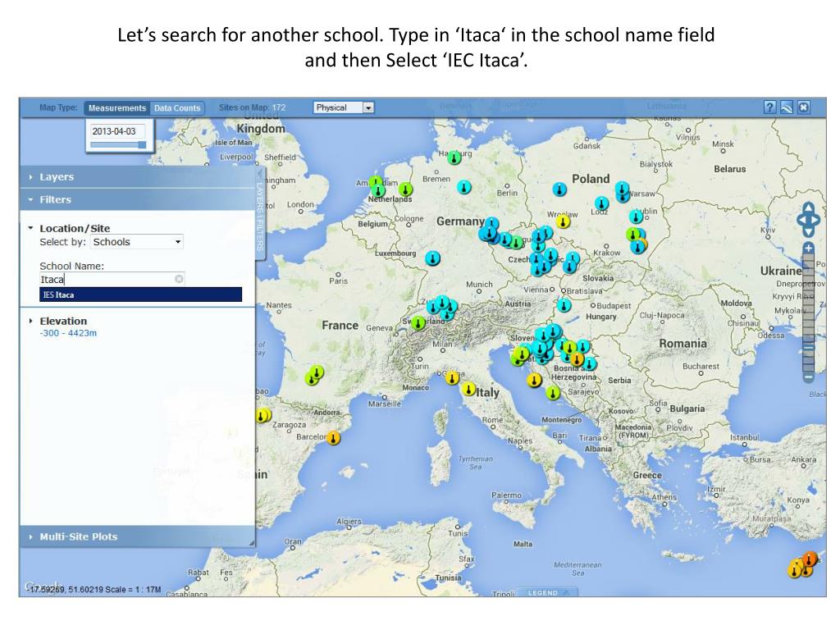Select the green marker at Hamburg
This screenshot has width=840, height=630.
point(454,157)
